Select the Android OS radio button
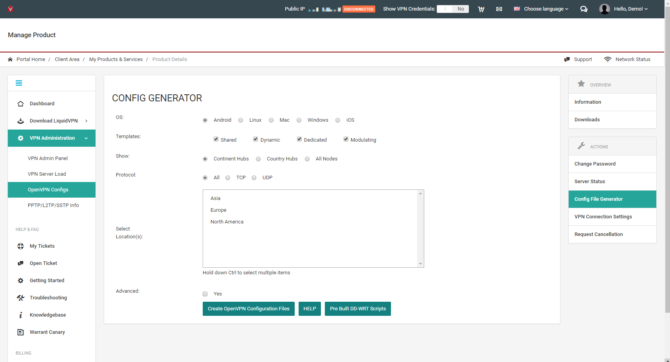Viewport: 670px width, 362px height. [x=205, y=121]
